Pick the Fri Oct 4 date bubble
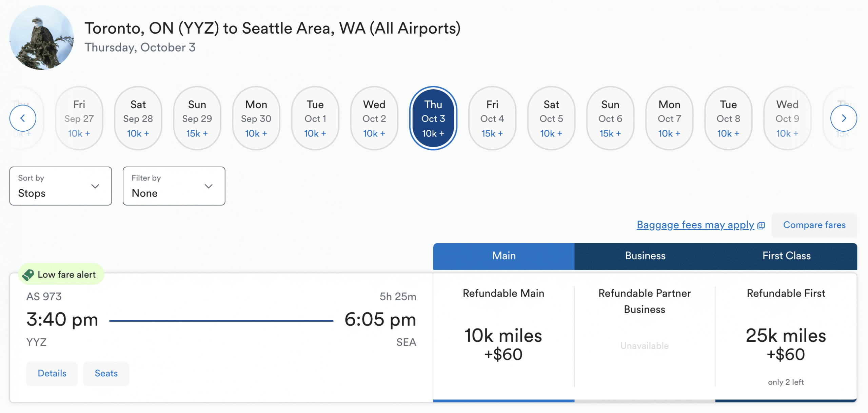Screen dimensions: 868x413 492,118
